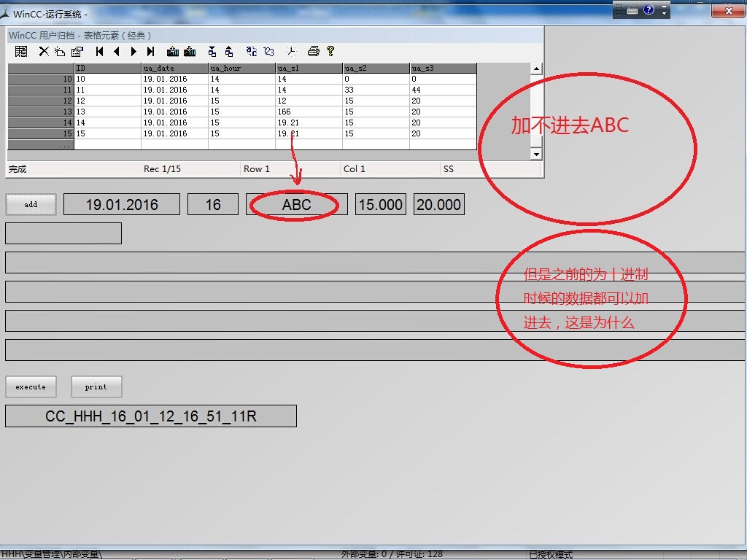
Task: Click the ua_s2 column header
Action: click(x=376, y=68)
